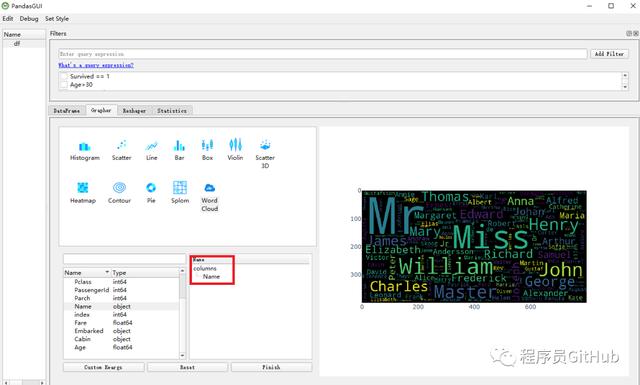This screenshot has width=640, height=385.
Task: Select the Violin plot icon
Action: pyautogui.click(x=235, y=145)
